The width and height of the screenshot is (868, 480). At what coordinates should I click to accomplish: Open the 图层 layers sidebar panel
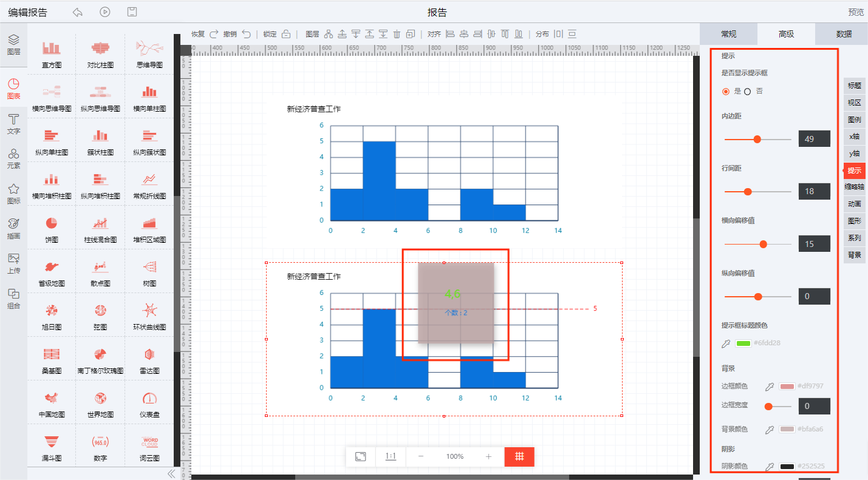(x=13, y=45)
